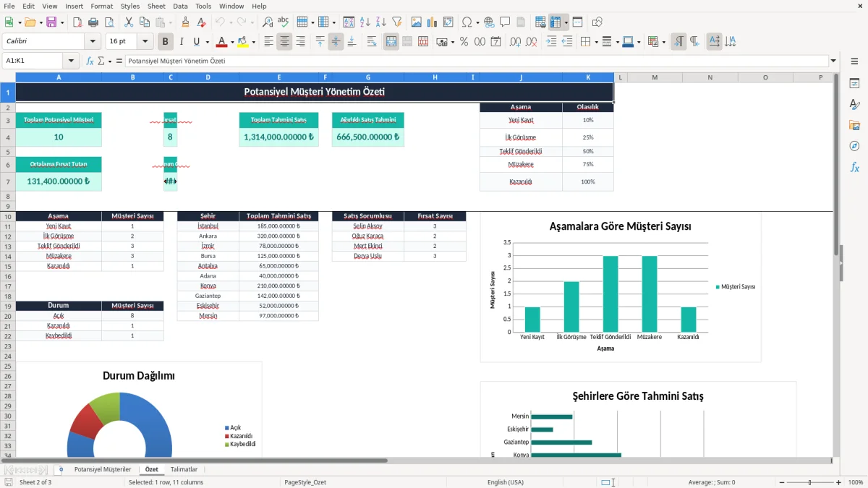Image resolution: width=868 pixels, height=488 pixels.
Task: Expand the Name Box dropdown
Action: pos(71,61)
